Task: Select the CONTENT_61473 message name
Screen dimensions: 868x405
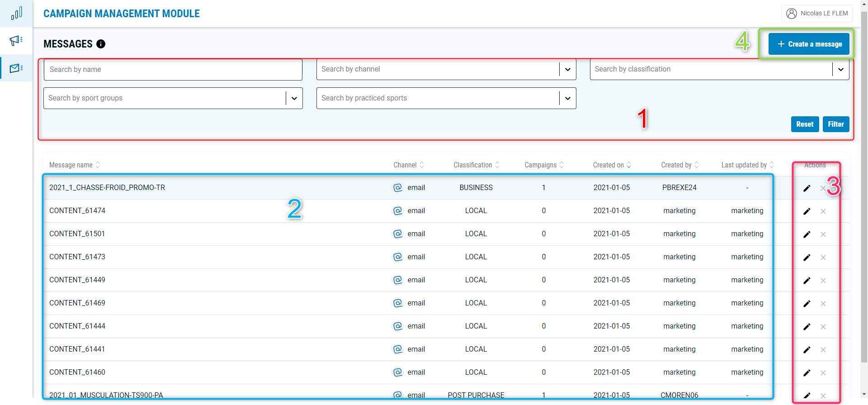Action: click(x=77, y=257)
